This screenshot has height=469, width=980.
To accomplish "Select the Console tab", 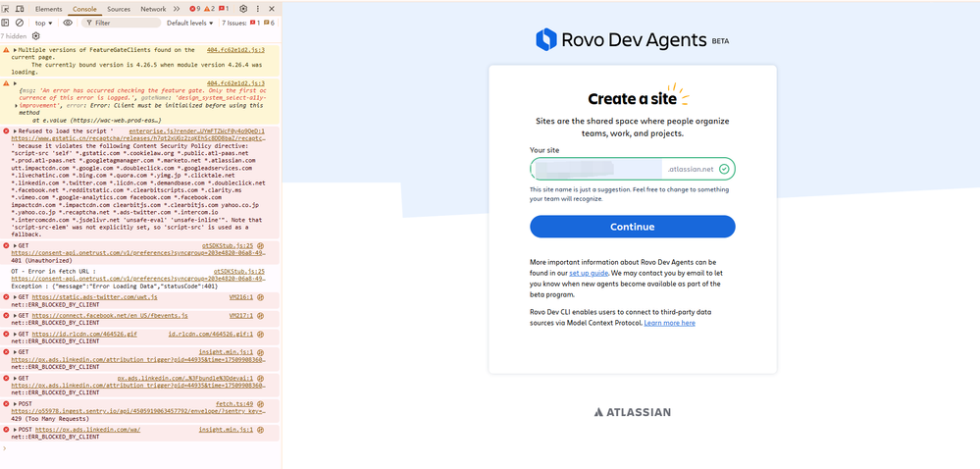I will [84, 9].
